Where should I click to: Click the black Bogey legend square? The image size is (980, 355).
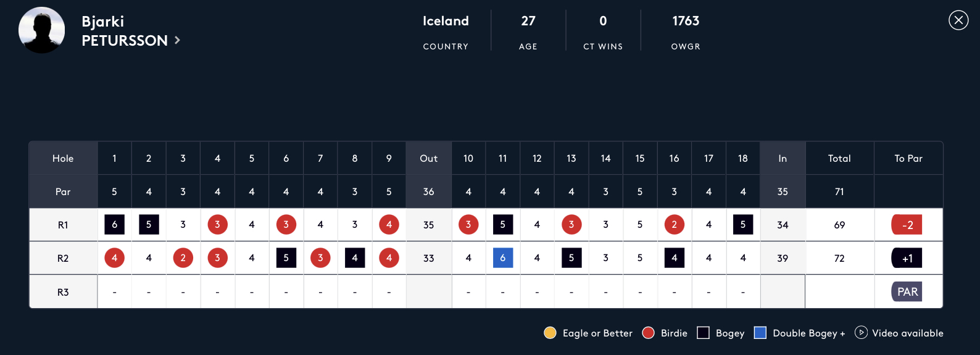point(703,333)
